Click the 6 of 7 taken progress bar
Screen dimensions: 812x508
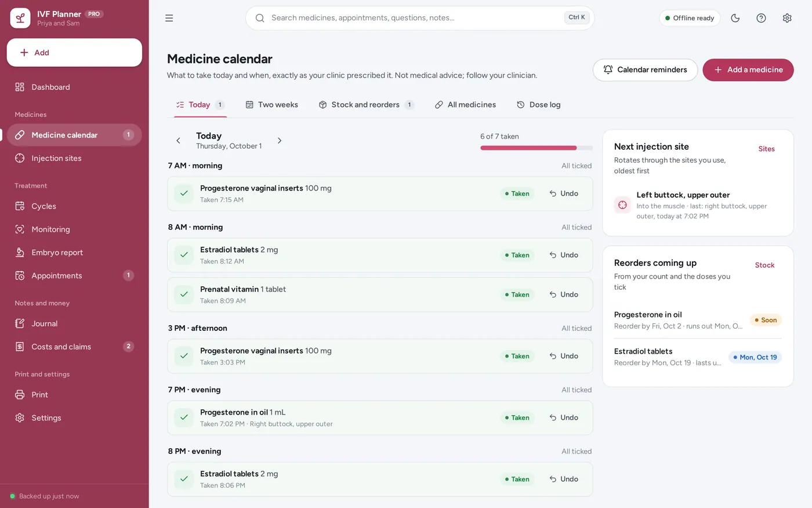[x=536, y=148]
